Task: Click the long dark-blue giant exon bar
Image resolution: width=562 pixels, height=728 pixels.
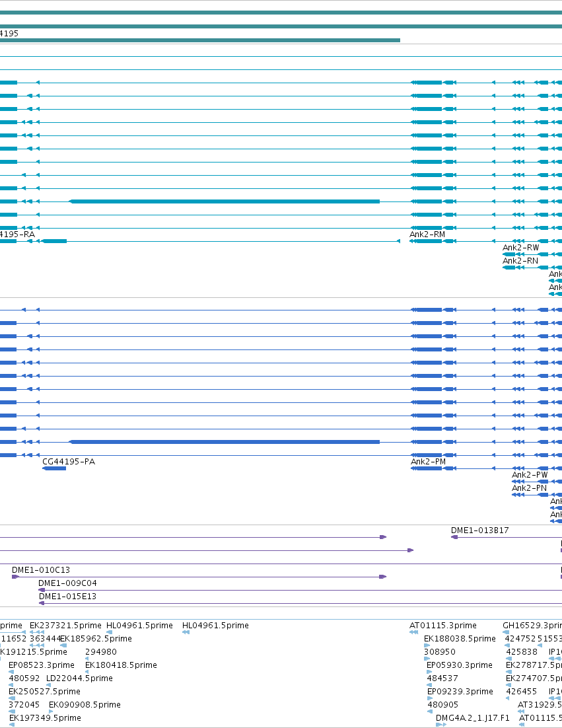Action: click(x=225, y=442)
